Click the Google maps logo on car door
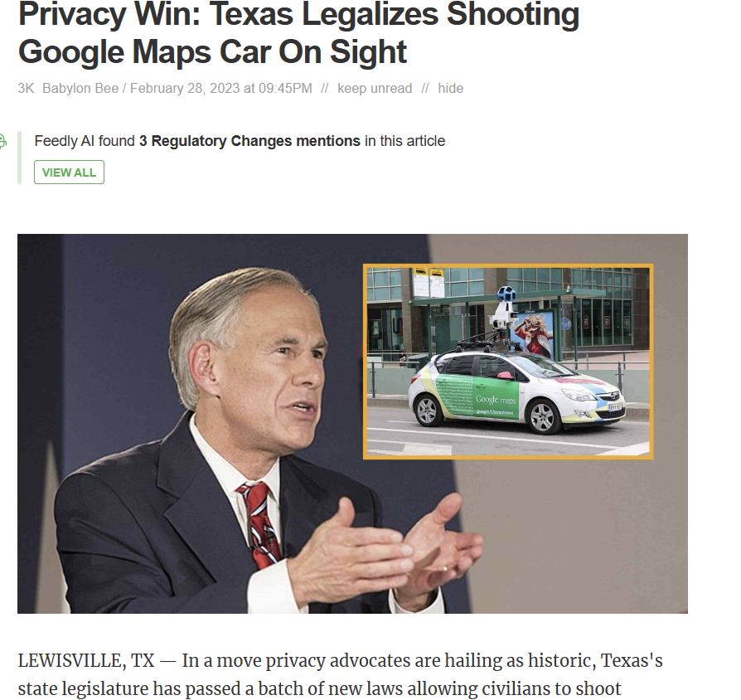 point(496,400)
